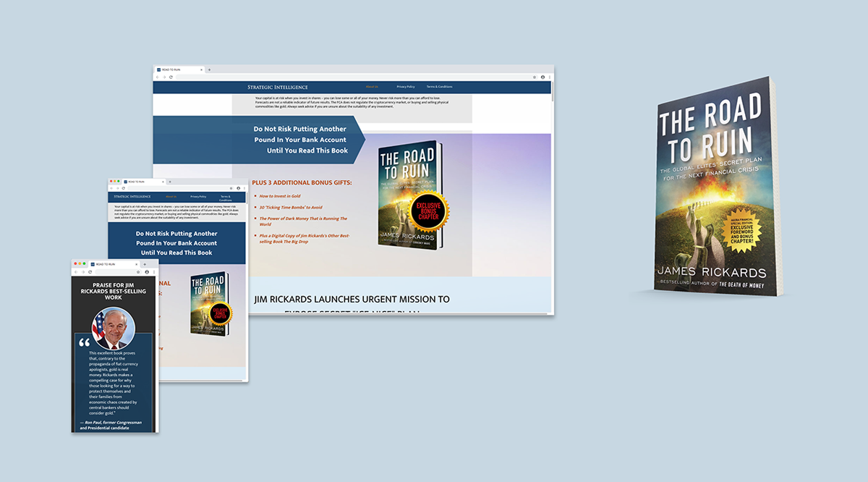
Task: Click the Ron Paul portrait in the mobile window
Action: 113,329
